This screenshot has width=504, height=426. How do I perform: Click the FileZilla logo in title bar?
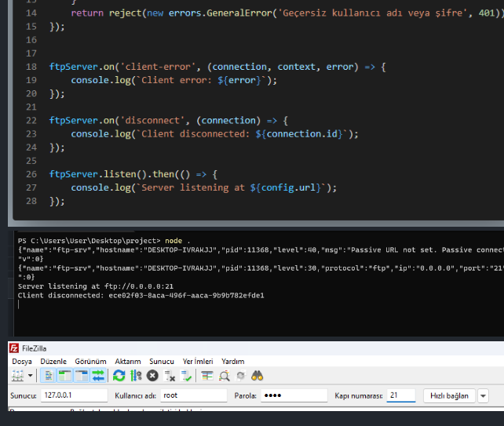tap(14, 348)
